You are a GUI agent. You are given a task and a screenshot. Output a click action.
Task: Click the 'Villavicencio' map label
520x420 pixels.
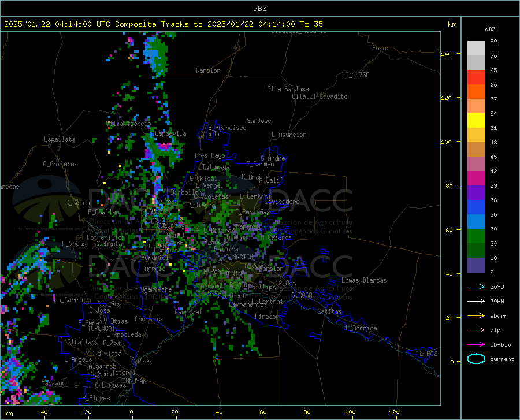(129, 124)
